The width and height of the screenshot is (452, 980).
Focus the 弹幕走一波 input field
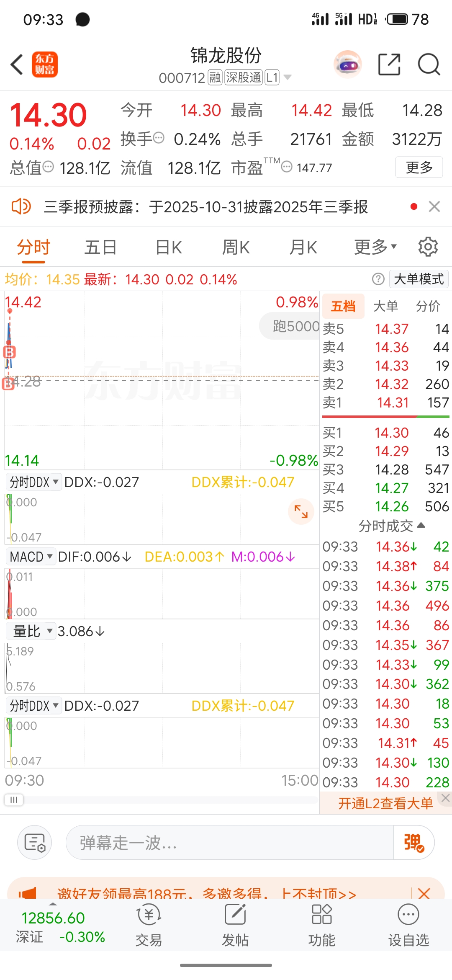pos(229,842)
